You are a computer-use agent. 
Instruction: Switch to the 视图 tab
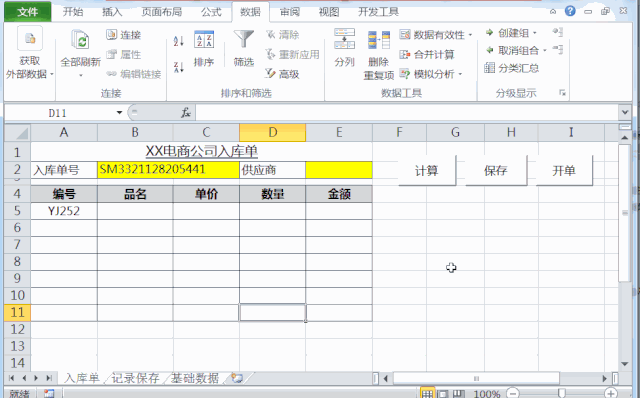[x=329, y=12]
